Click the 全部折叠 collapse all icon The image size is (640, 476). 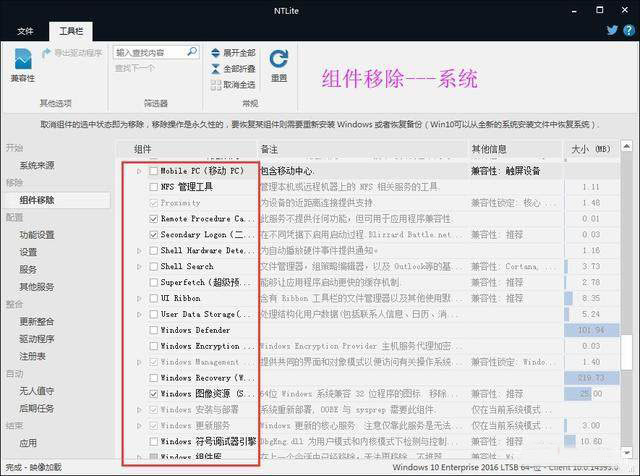[215, 69]
